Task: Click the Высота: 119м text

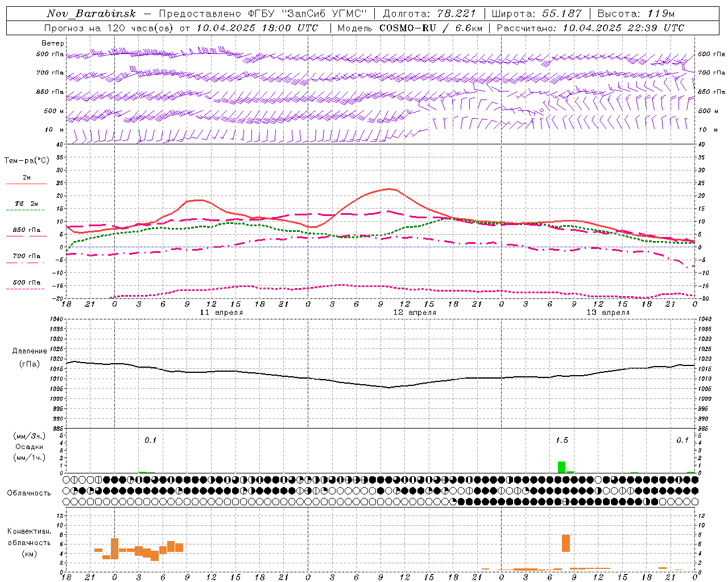Action: (x=636, y=14)
